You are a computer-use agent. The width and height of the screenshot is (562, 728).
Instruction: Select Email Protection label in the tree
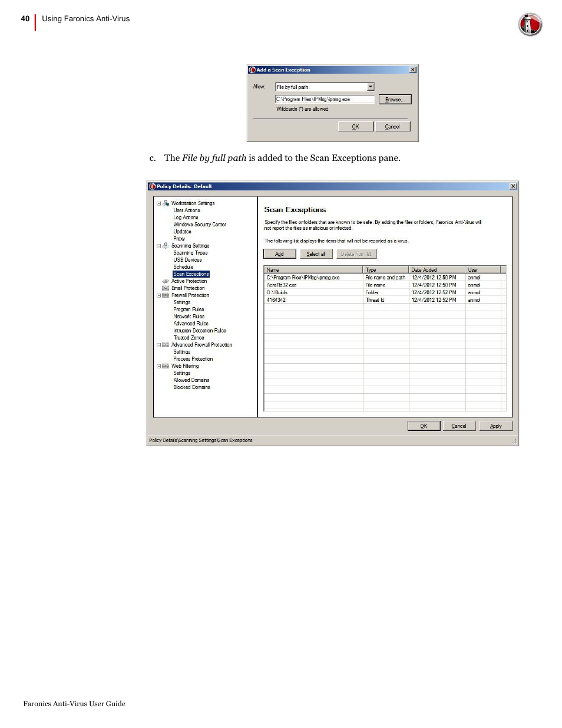188,288
